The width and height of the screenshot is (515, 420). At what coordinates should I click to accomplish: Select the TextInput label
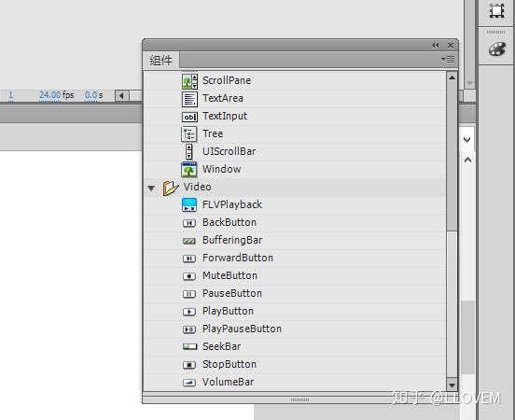(x=225, y=116)
